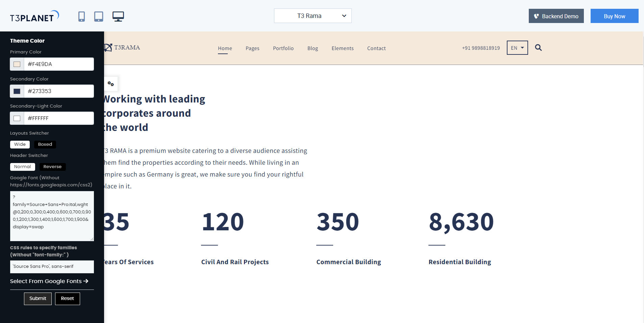Toggle the theme settings gear icon

[x=111, y=84]
